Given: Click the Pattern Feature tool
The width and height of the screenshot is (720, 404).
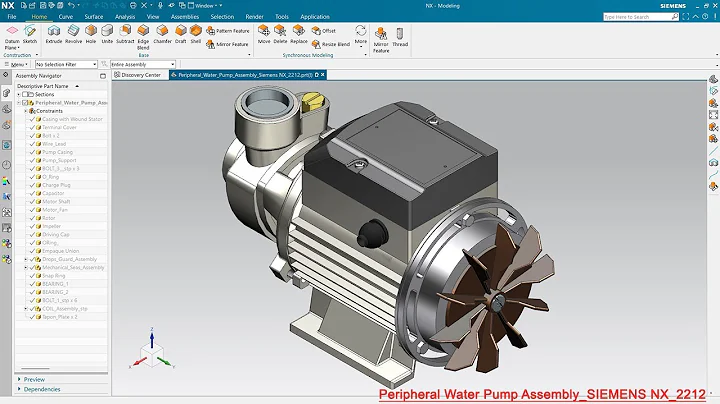Looking at the screenshot, I should coord(228,31).
